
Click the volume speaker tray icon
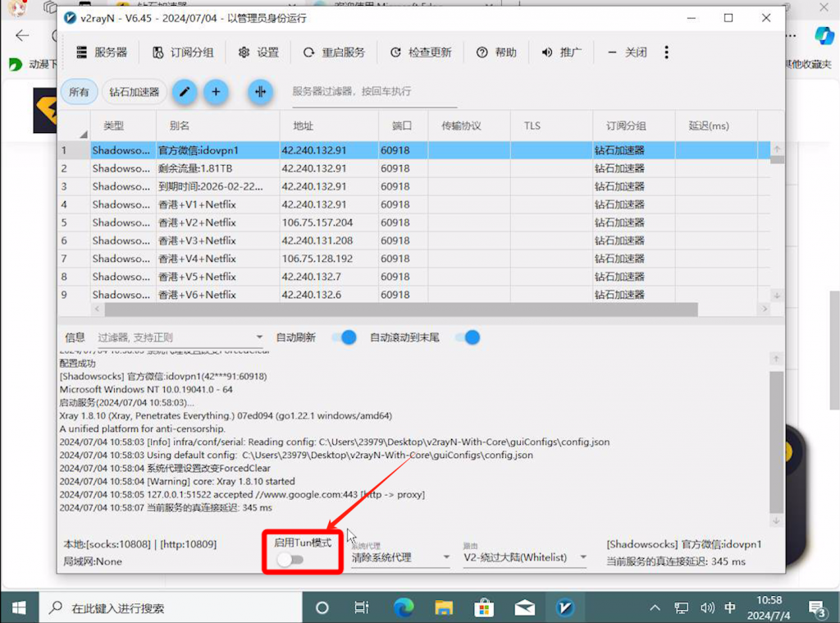[x=707, y=607]
